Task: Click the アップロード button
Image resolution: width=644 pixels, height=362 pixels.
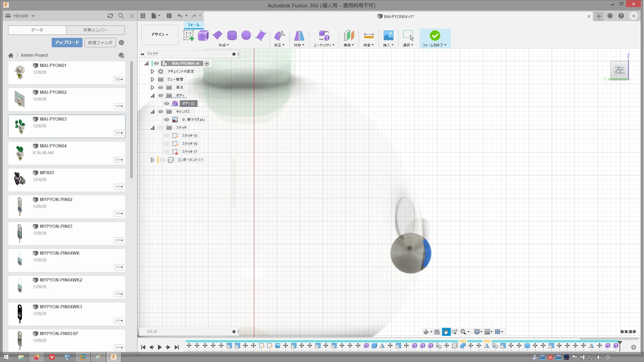Action: point(67,43)
